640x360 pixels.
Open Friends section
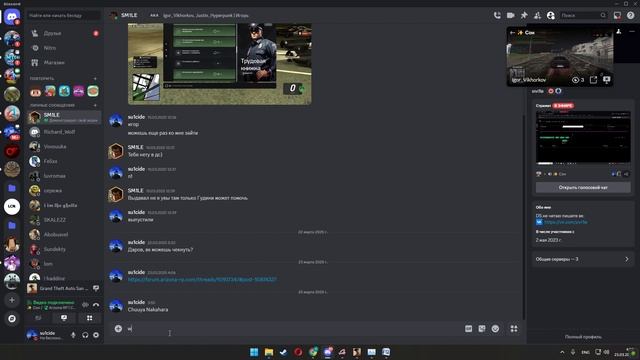(64, 33)
